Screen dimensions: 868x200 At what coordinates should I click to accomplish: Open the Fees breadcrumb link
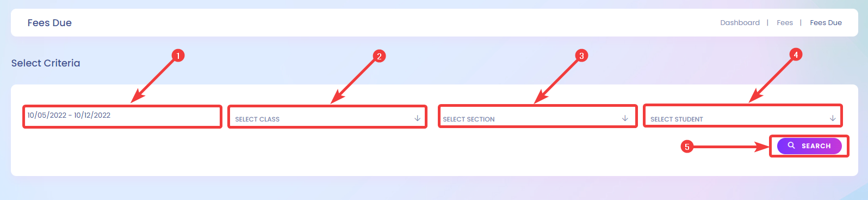(785, 22)
